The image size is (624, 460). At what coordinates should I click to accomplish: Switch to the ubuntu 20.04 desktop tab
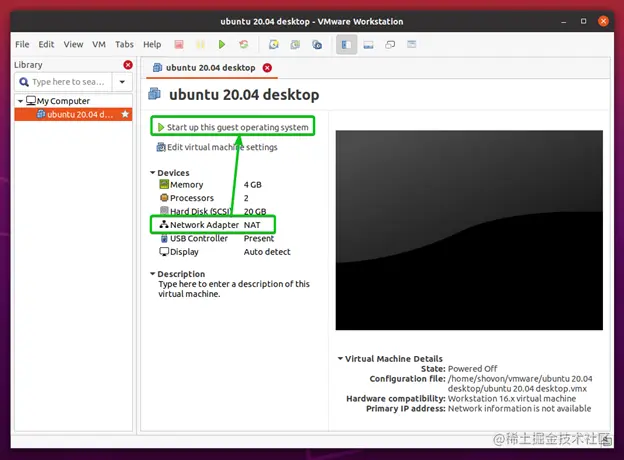[211, 68]
